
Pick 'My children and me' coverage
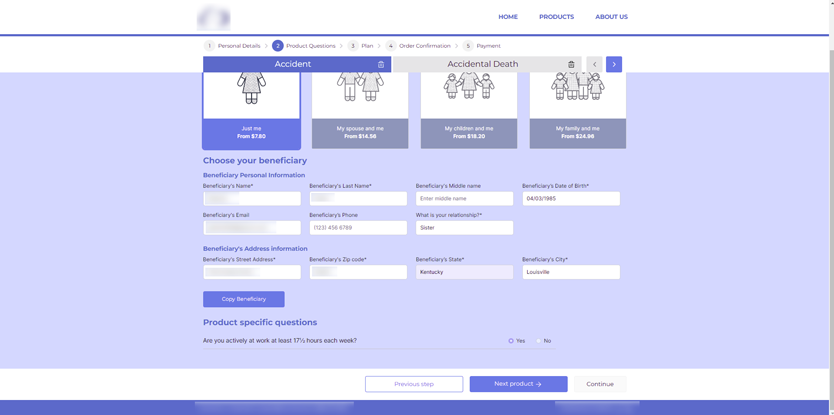point(469,112)
